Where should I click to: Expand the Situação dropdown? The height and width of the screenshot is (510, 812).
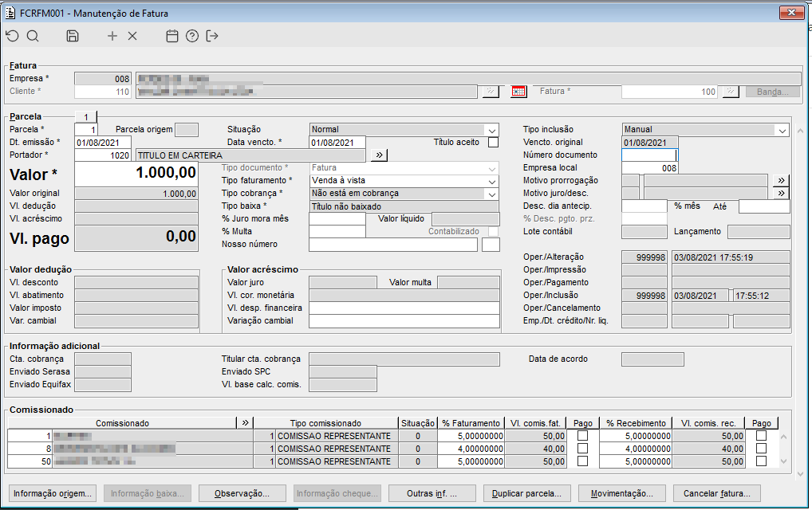(x=492, y=130)
